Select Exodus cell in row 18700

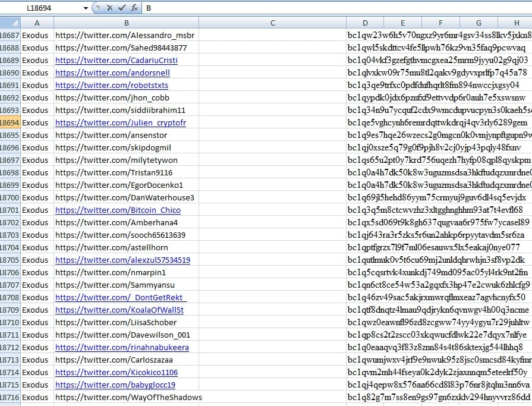click(x=37, y=197)
